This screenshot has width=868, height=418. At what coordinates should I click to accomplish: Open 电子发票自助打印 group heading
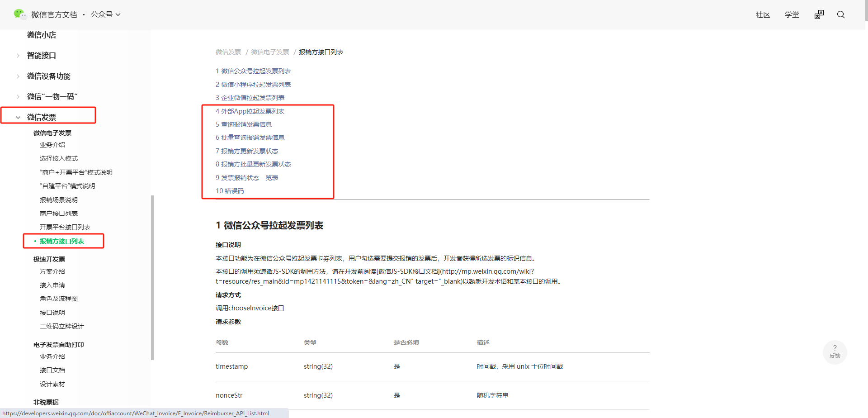coord(59,345)
